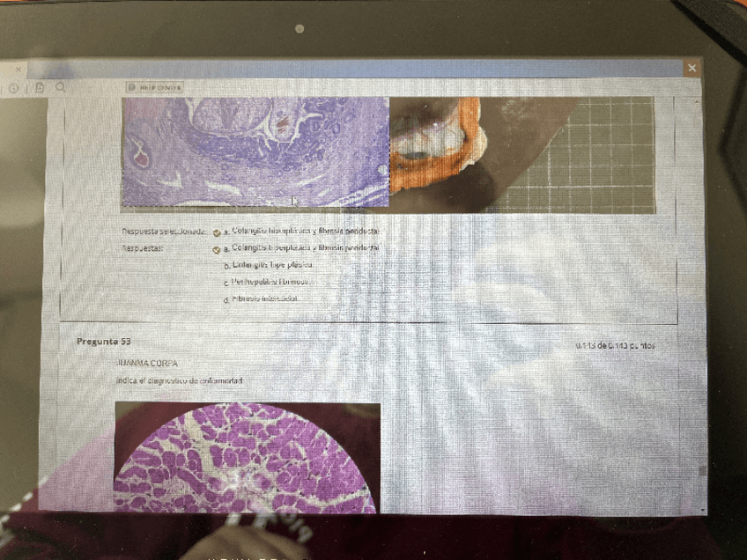Screen dimensions: 747x560
Task: Click the selected answer text Colangitis hiperplásica y fibrosis
Action: click(305, 232)
